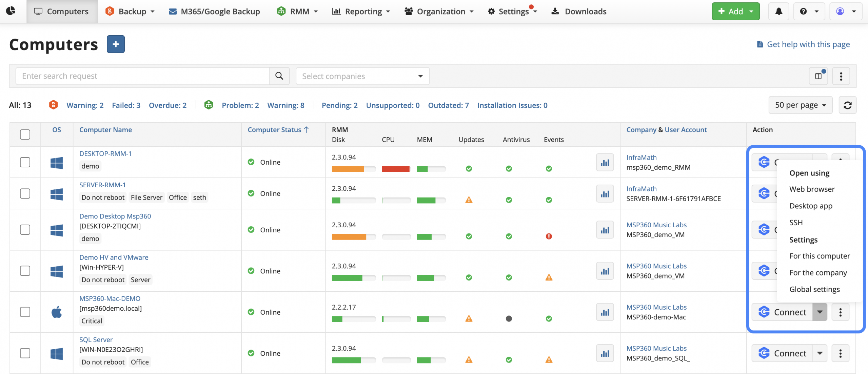Check the Demo HV and VMware row checkbox

click(25, 271)
